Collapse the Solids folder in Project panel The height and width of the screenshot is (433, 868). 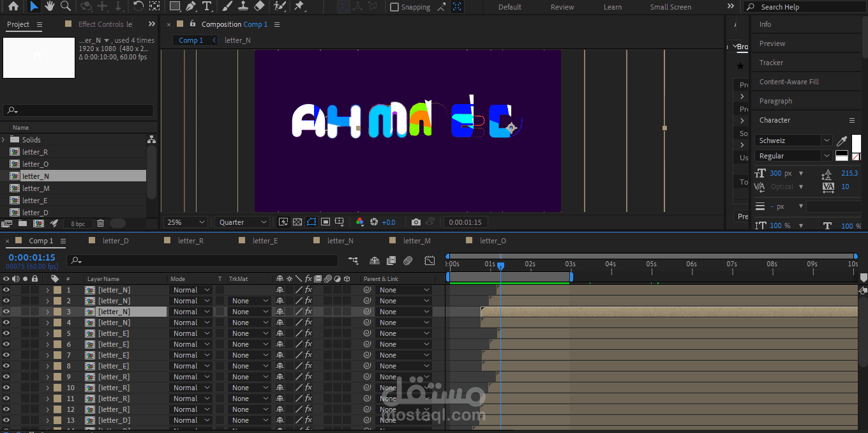click(4, 139)
